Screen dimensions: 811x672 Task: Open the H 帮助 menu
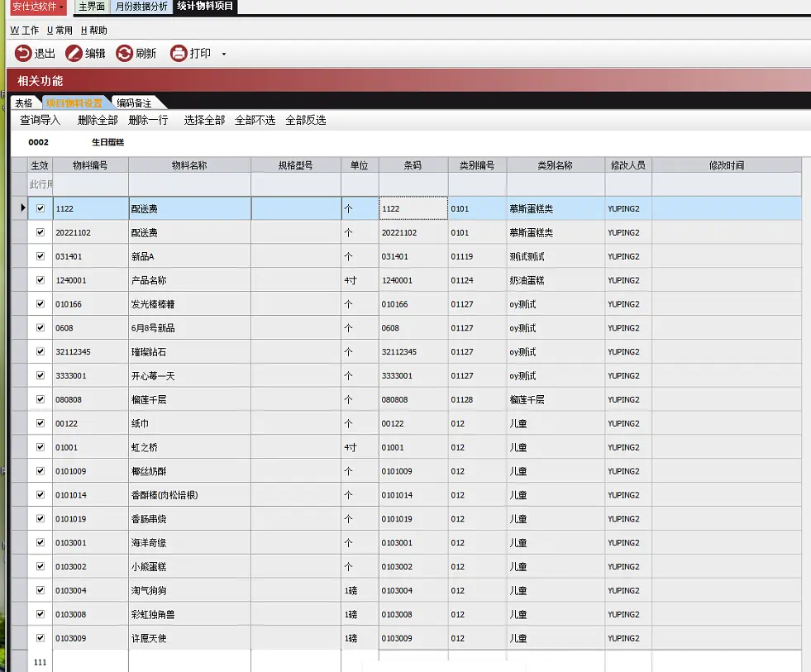[93, 31]
